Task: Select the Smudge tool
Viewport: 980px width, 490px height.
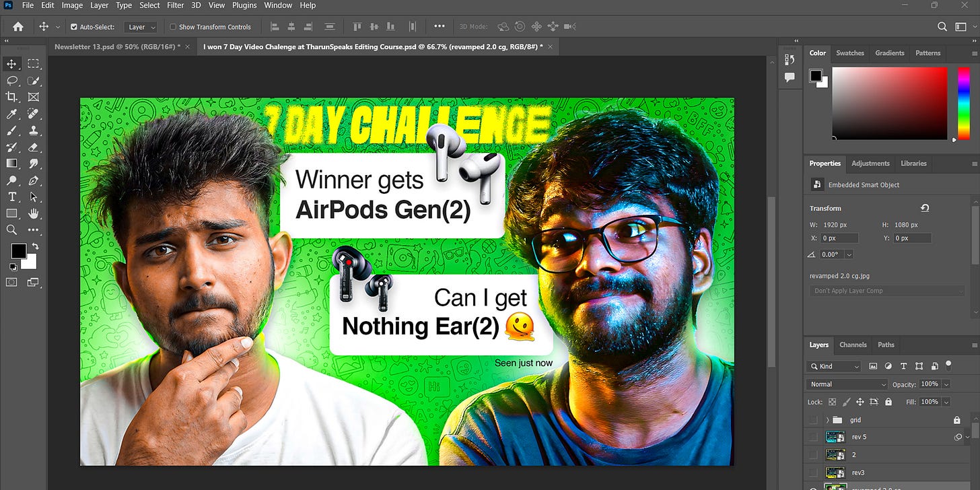Action: 33,164
